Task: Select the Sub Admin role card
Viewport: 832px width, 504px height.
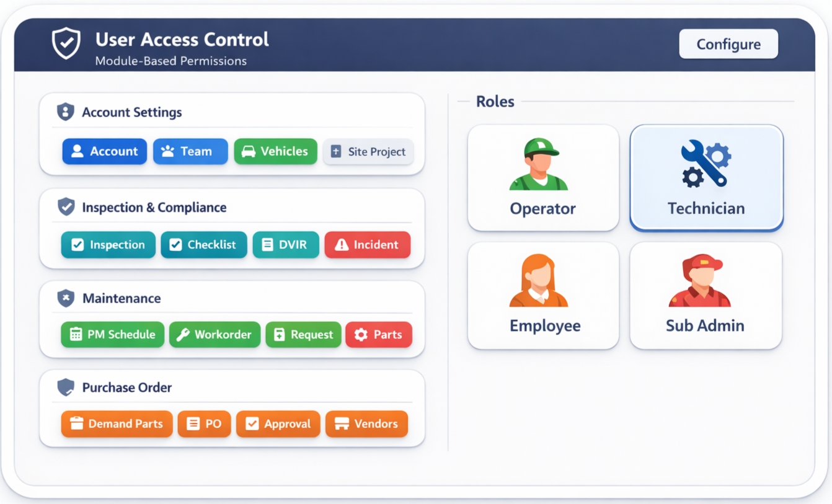Action: 706,296
